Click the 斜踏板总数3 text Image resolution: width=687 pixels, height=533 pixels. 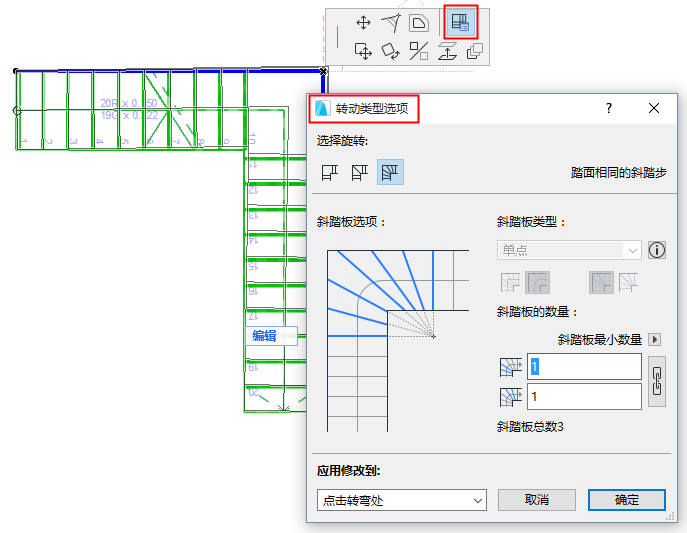[x=530, y=427]
